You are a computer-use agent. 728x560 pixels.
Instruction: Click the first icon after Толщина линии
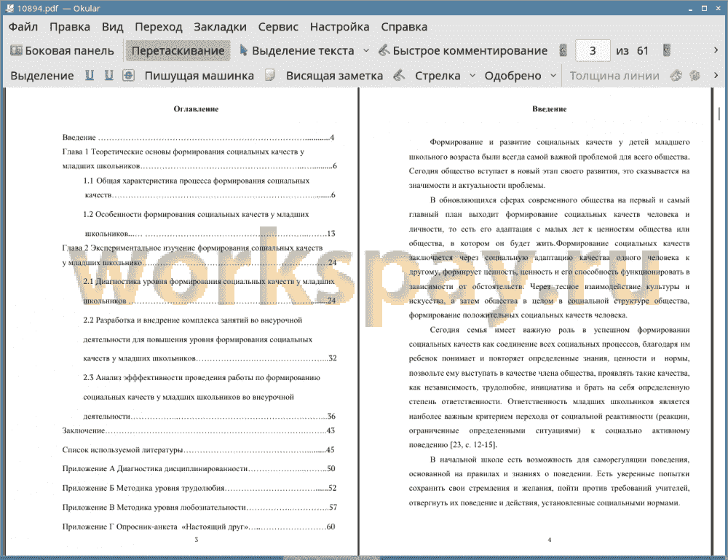point(676,75)
